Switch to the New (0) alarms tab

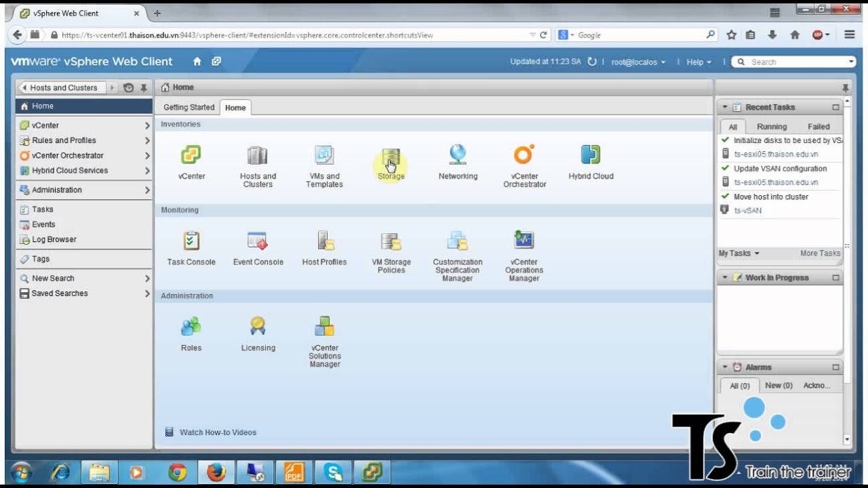[x=778, y=386]
